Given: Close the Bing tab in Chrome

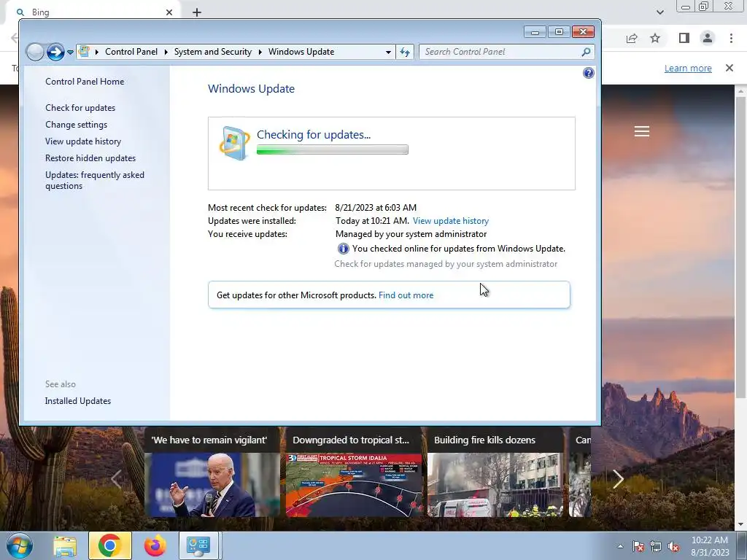Looking at the screenshot, I should [169, 12].
